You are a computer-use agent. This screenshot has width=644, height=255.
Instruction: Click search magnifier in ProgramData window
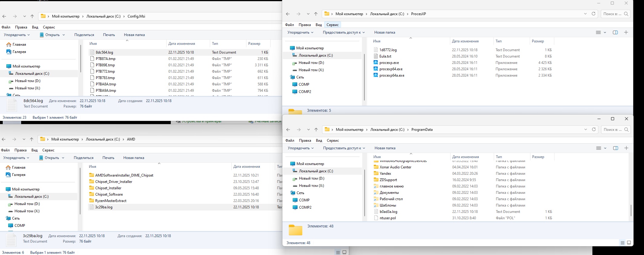(626, 130)
